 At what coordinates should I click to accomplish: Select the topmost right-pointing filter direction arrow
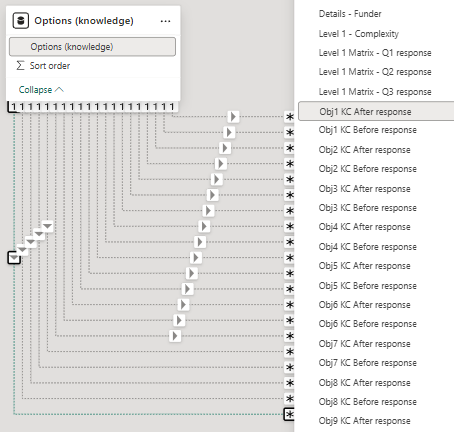coord(233,117)
